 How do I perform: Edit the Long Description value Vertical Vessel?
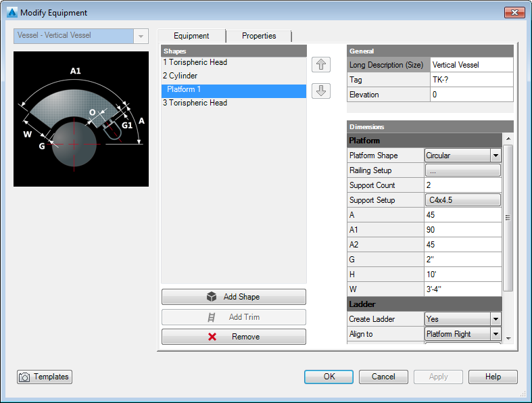[x=472, y=65]
